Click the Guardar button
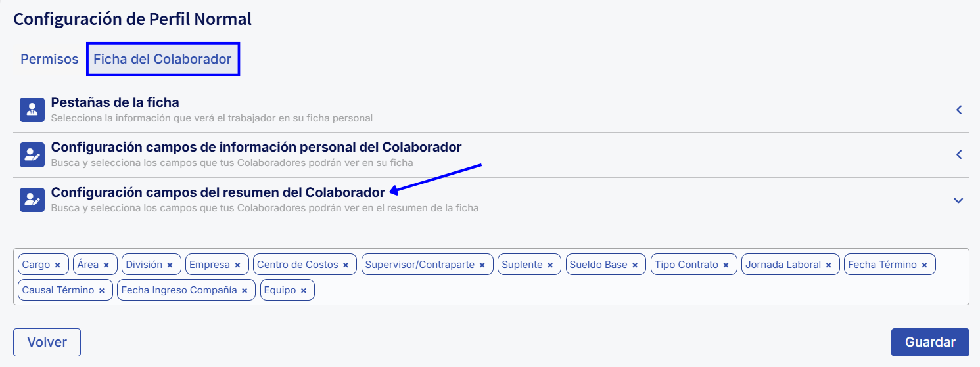This screenshot has width=980, height=367. click(930, 342)
